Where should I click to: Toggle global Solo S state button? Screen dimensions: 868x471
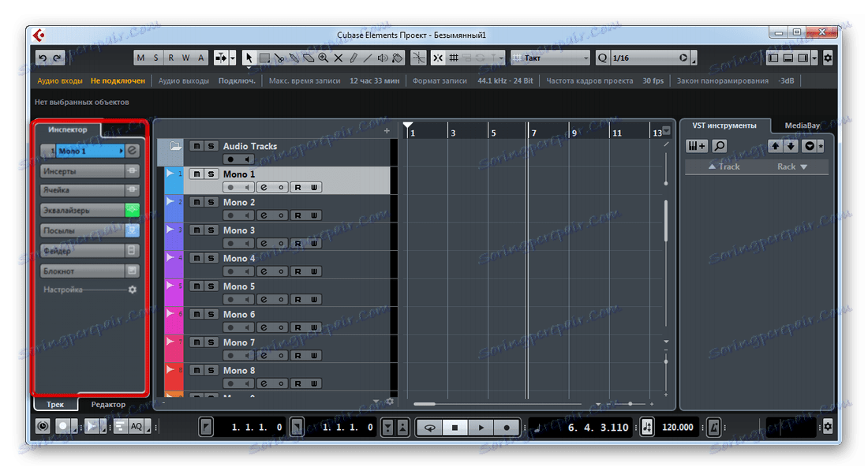tap(155, 58)
